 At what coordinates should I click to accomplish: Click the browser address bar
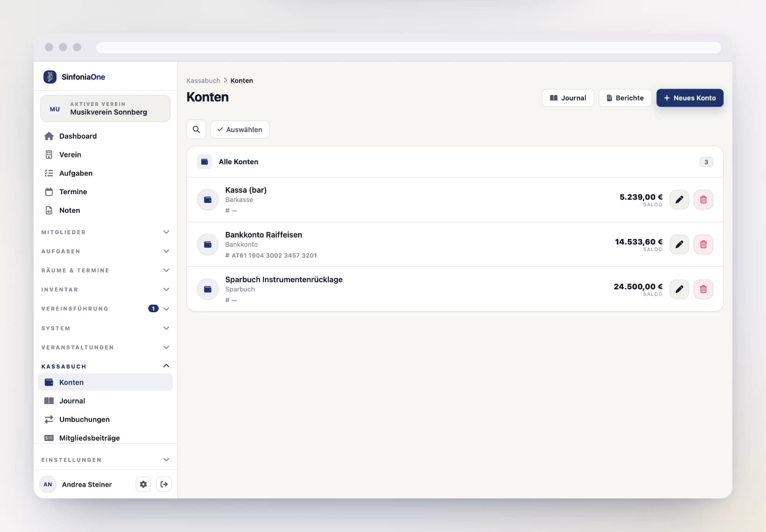tap(408, 48)
